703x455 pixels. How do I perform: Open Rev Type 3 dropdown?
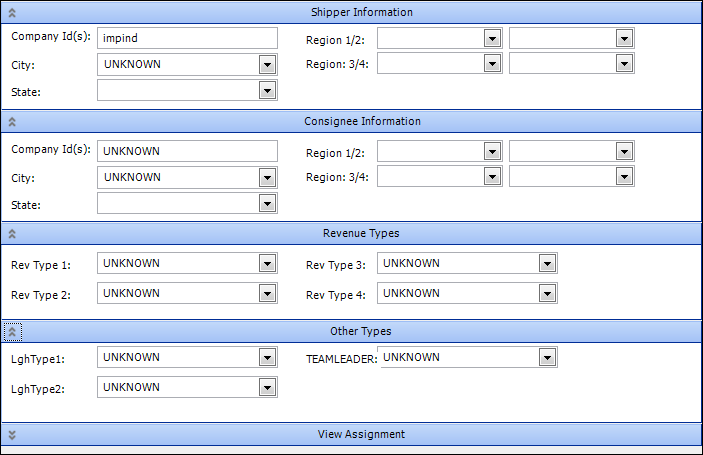(547, 264)
